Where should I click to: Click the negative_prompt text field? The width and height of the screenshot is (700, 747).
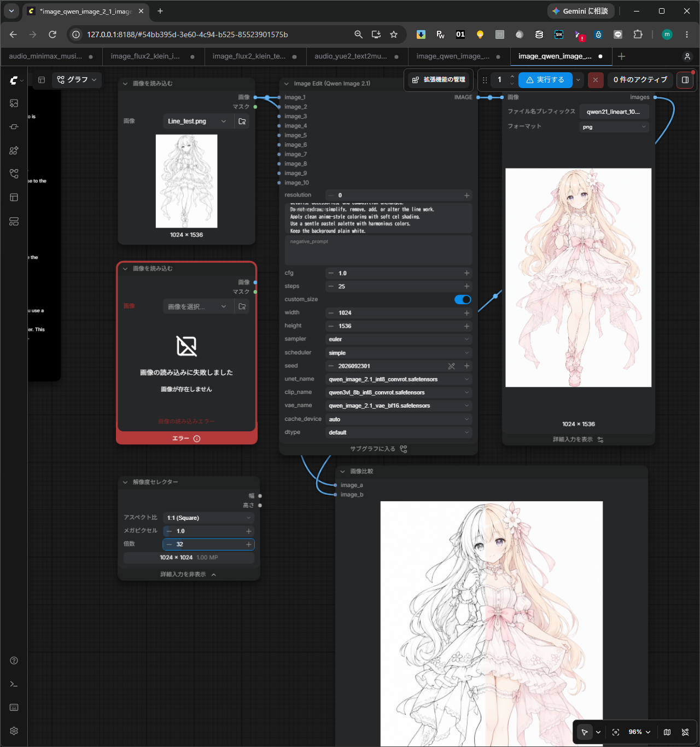coord(378,250)
